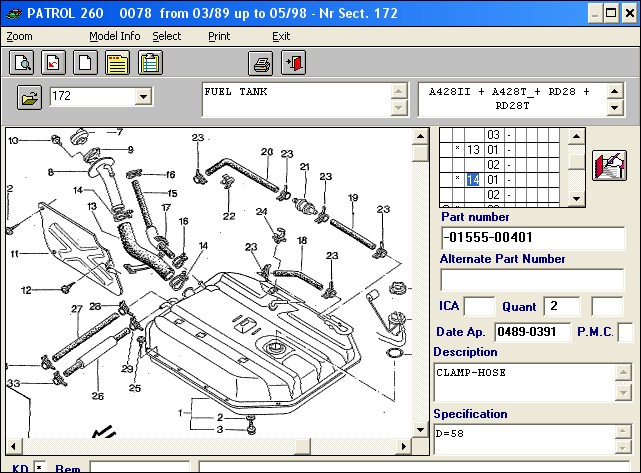Select highlighted row 14 in parts table
641x473 pixels.
[x=473, y=180]
